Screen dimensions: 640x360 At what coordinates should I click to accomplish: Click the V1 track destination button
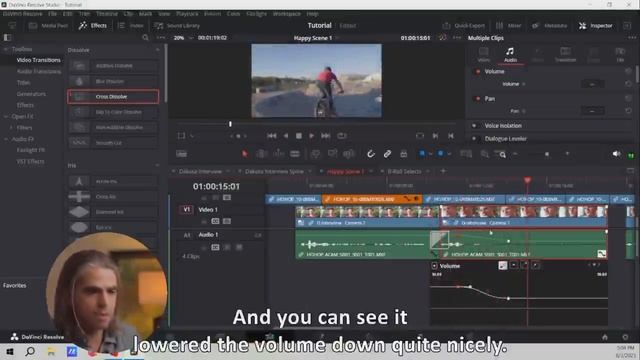187,209
